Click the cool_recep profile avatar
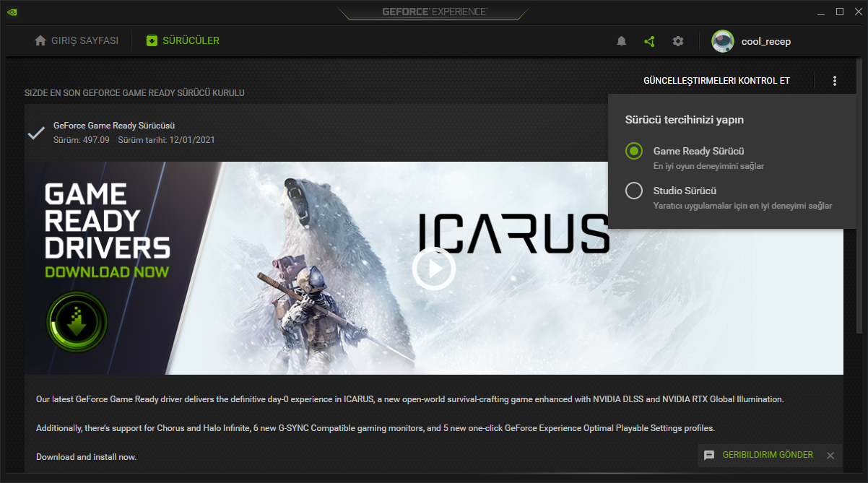Screen dimensions: 868x483 pyautogui.click(x=723, y=41)
